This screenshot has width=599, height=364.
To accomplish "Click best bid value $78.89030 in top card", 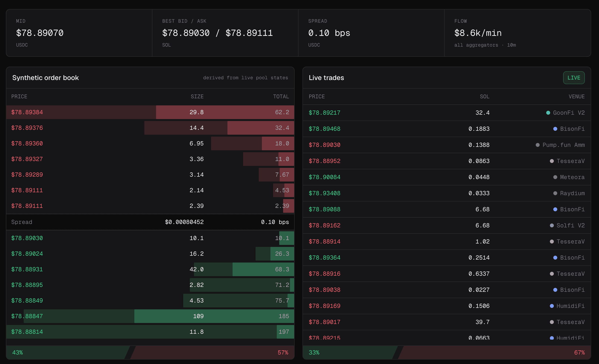I will pyautogui.click(x=186, y=33).
